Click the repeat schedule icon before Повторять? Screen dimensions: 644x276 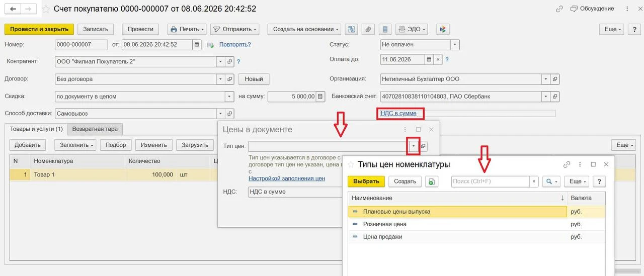tap(211, 45)
